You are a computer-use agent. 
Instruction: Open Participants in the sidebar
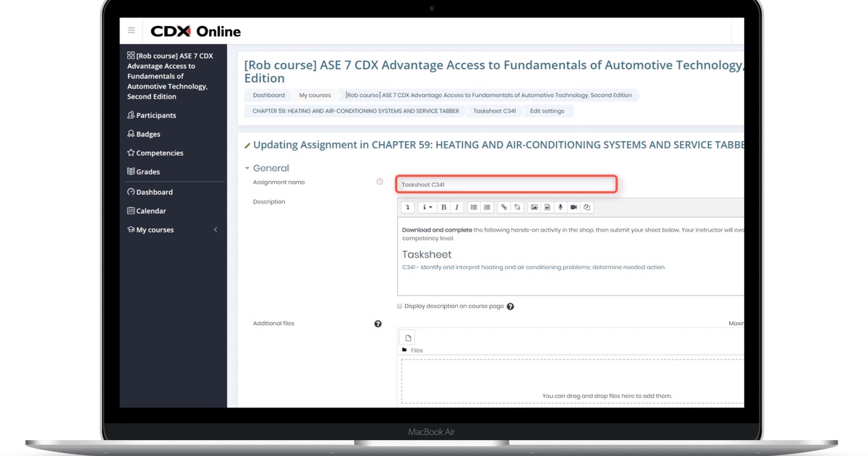click(x=156, y=115)
